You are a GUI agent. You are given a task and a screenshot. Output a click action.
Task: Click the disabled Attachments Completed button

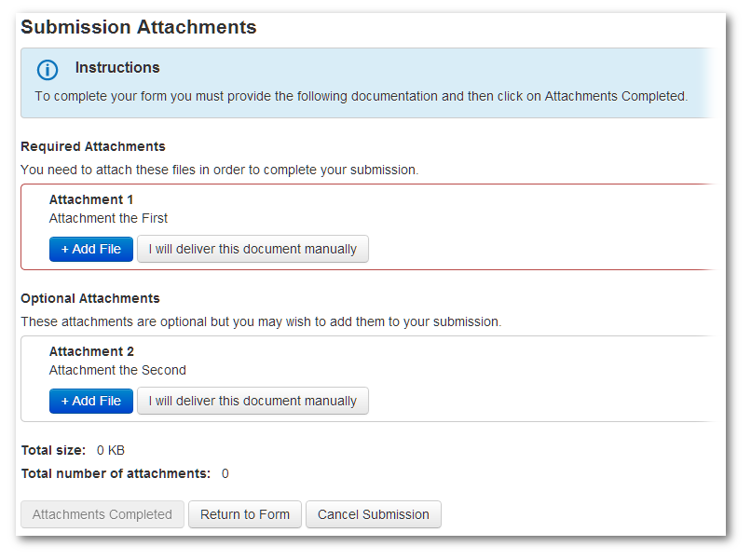pyautogui.click(x=102, y=514)
